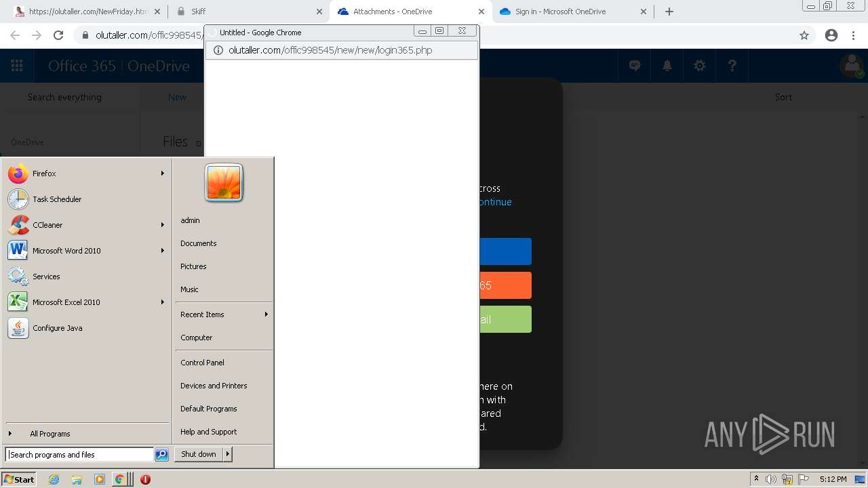Open Control Panel
The image size is (868, 488).
202,363
